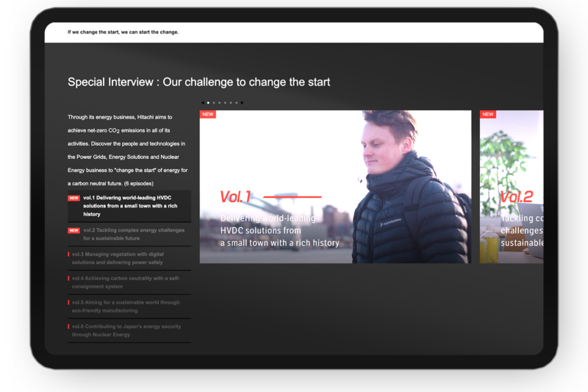Jump to the fifth carousel dot
This screenshot has width=588, height=392.
coord(231,103)
